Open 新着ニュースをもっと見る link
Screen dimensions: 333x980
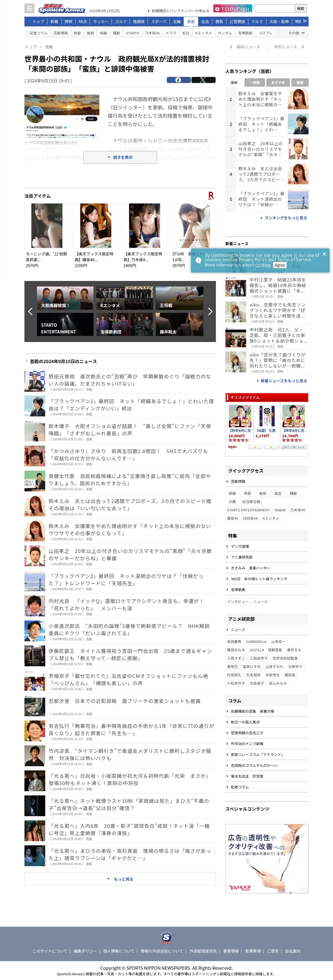click(282, 381)
